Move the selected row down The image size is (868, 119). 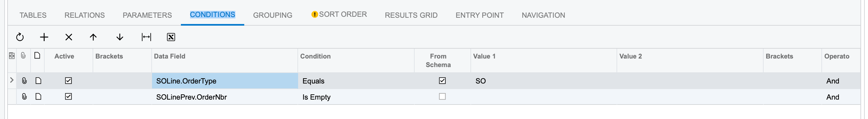(119, 37)
